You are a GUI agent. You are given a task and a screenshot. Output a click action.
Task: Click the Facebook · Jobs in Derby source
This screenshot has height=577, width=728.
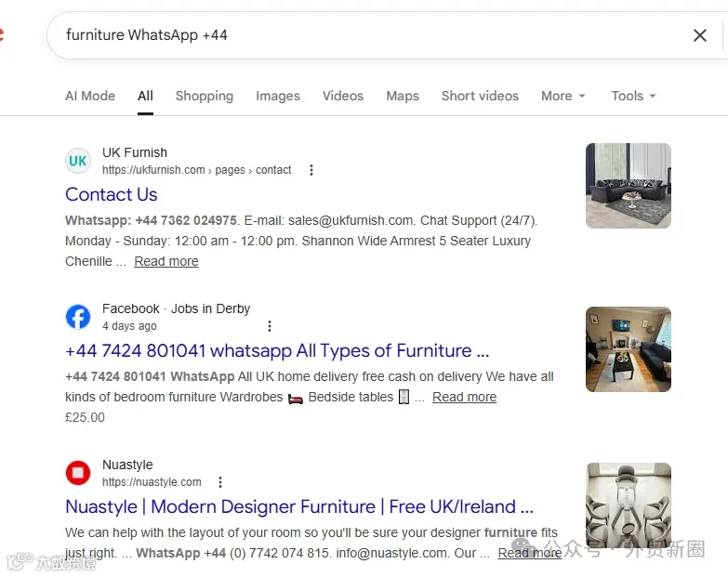[176, 308]
